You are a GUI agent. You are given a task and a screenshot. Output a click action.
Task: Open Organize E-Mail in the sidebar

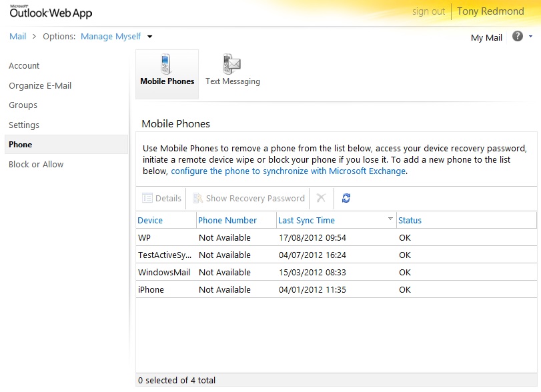40,85
